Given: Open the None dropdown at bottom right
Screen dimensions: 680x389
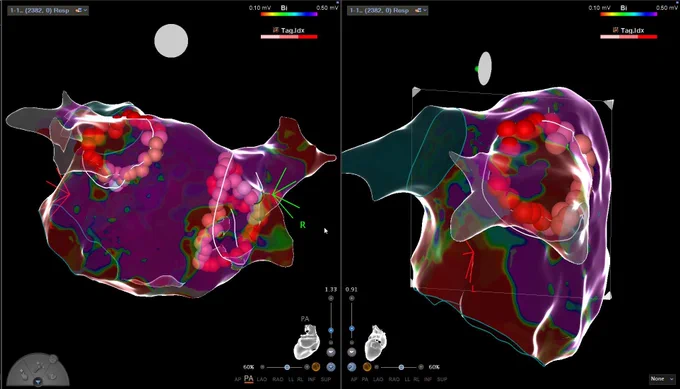Looking at the screenshot, I should [662, 379].
